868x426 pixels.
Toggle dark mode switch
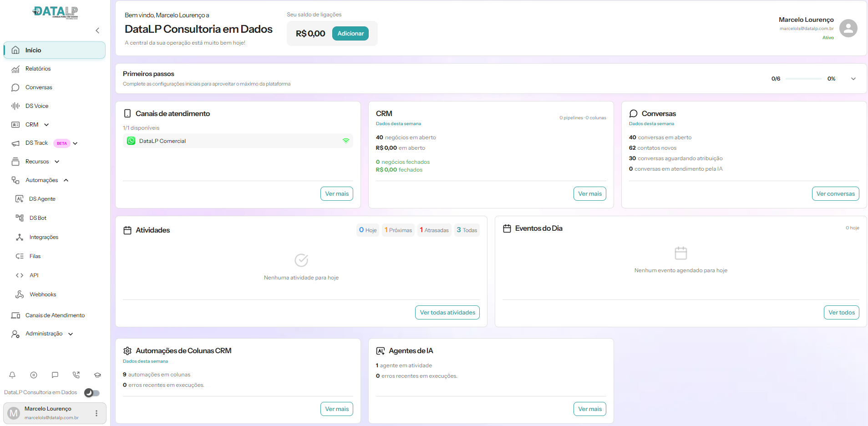point(92,393)
